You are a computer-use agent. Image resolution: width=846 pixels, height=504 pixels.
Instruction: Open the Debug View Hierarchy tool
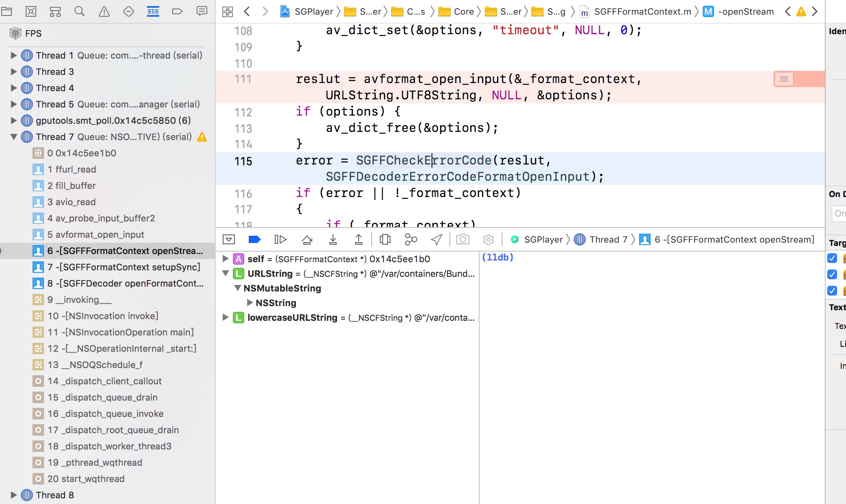click(x=385, y=239)
